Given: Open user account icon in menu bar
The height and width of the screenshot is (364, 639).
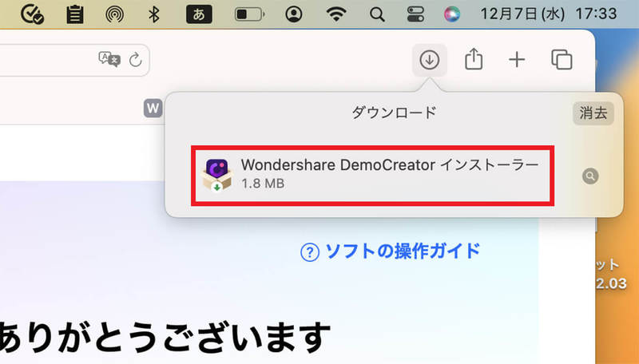Looking at the screenshot, I should coord(293,14).
